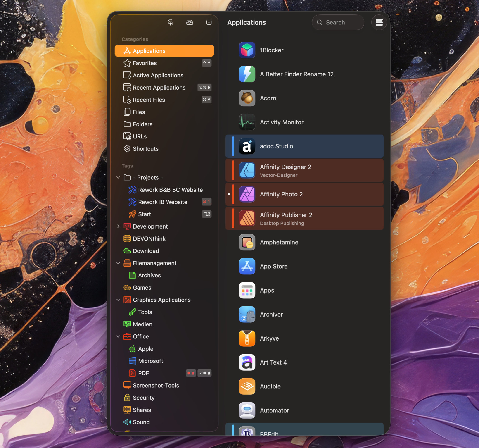Viewport: 479px width, 448px height.
Task: Launch the Activity Monitor icon
Action: (247, 122)
